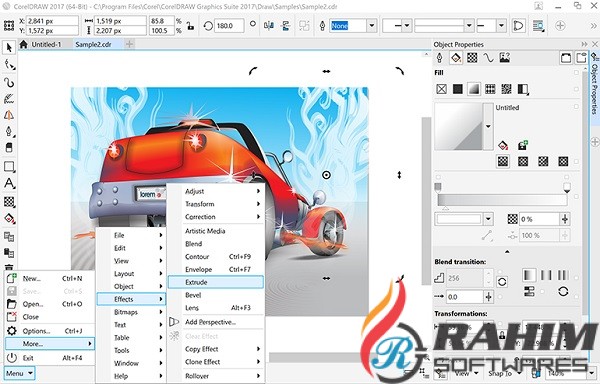Select the No fill type button

pos(442,89)
